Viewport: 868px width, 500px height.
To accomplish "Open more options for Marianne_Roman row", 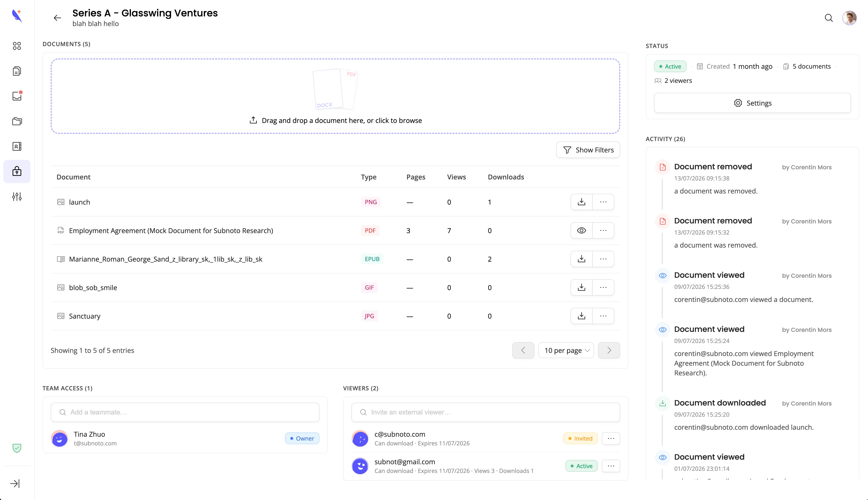I will tap(603, 259).
